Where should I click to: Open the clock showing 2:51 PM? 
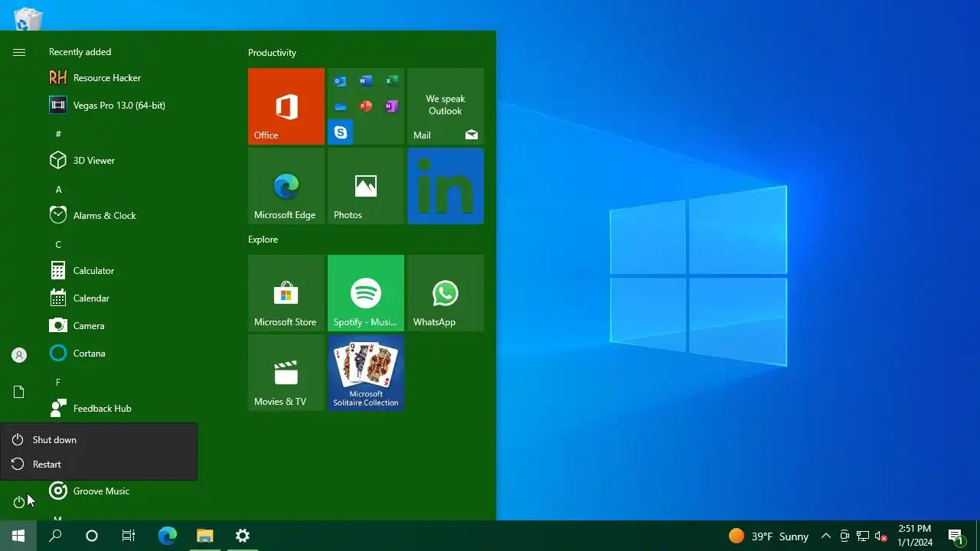(x=915, y=536)
